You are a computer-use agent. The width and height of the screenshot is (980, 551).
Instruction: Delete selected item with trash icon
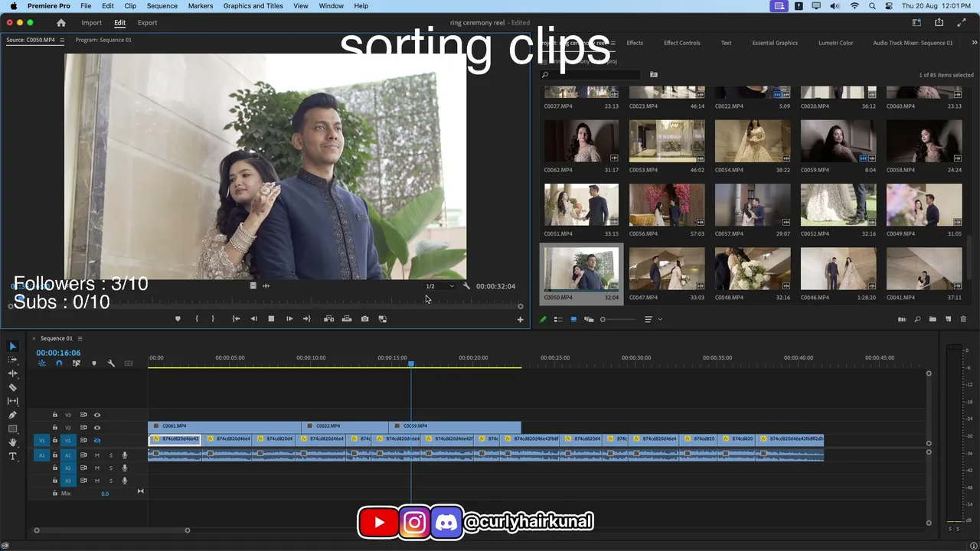coord(963,319)
